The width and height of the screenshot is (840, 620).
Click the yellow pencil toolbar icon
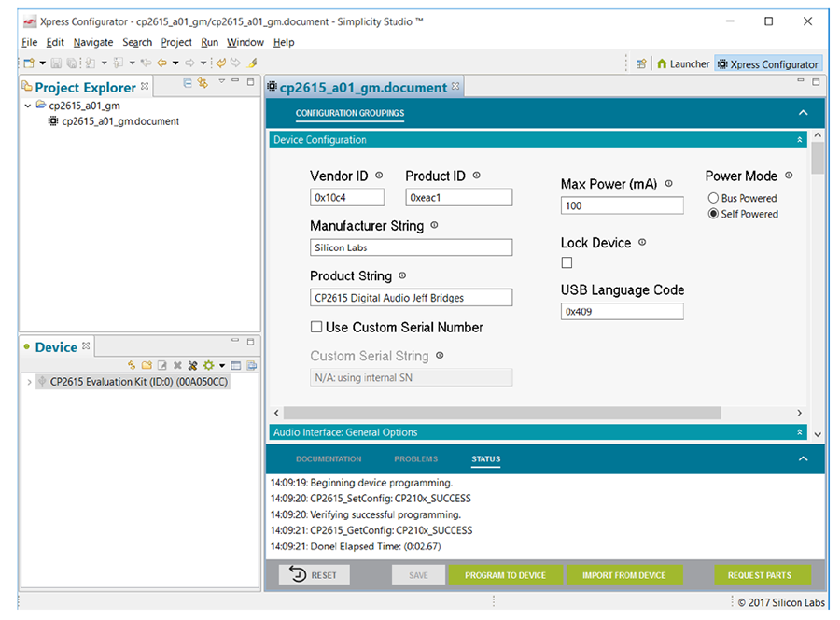pos(252,63)
